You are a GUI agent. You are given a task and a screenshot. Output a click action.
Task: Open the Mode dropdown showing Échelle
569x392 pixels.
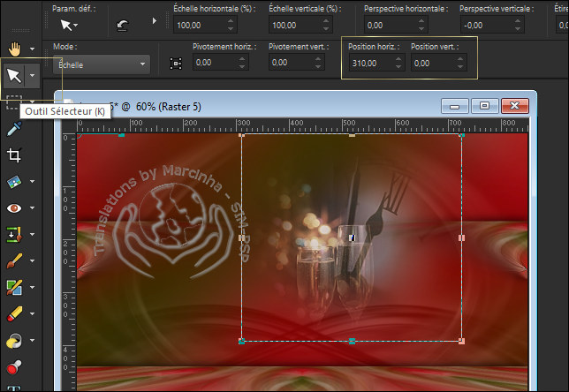101,64
